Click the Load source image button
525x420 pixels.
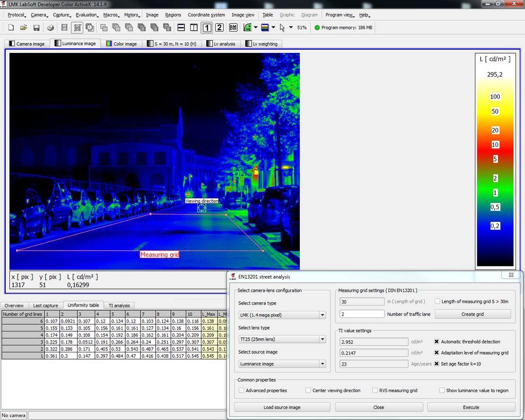point(282,407)
